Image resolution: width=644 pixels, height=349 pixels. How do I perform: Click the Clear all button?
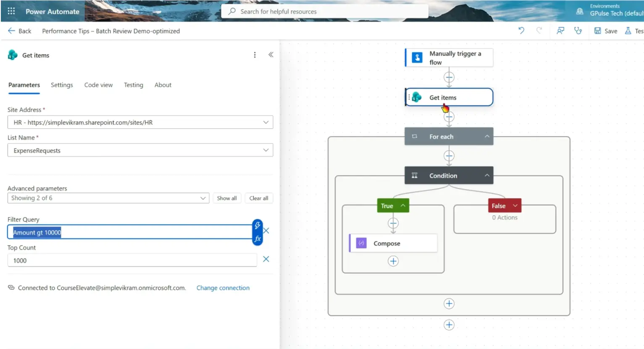[259, 198]
